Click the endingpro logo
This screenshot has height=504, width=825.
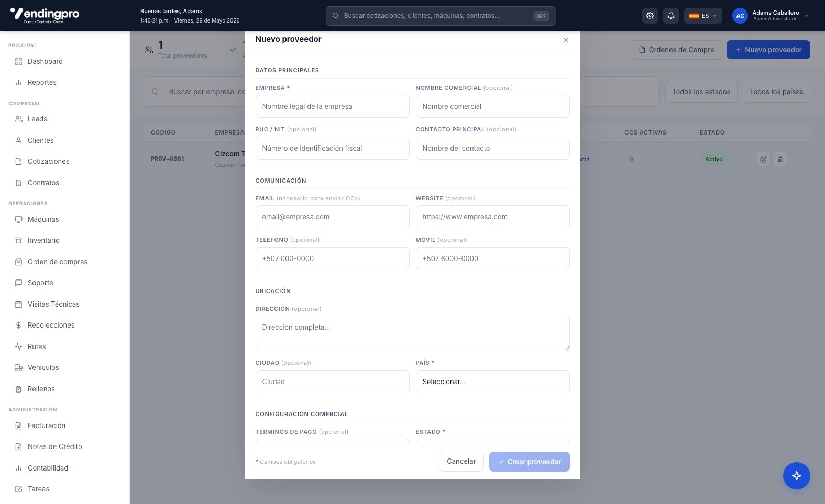pos(45,15)
